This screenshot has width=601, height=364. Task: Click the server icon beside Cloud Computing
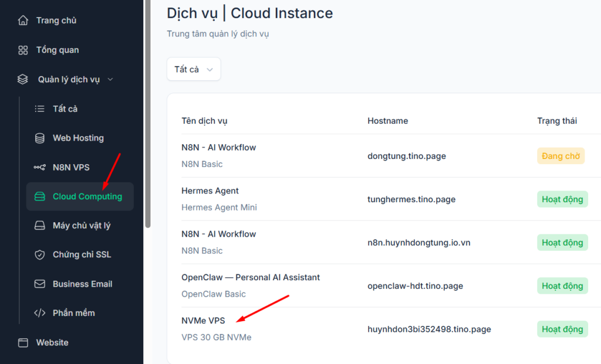(39, 196)
